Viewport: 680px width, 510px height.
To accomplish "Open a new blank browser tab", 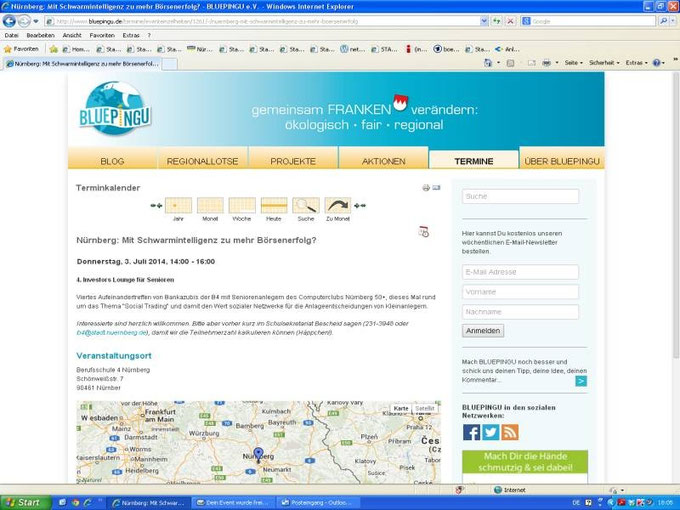I will coord(170,64).
